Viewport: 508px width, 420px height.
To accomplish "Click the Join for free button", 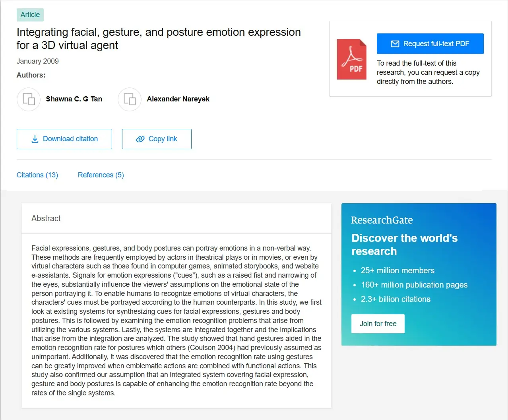I will (378, 324).
